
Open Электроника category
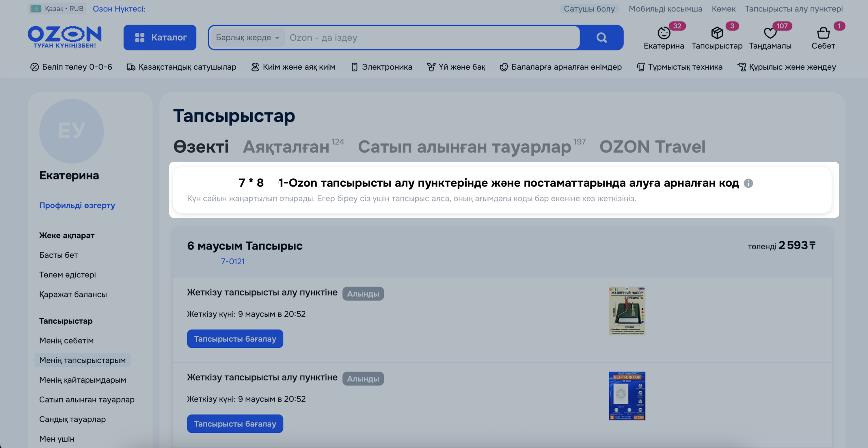pos(381,67)
